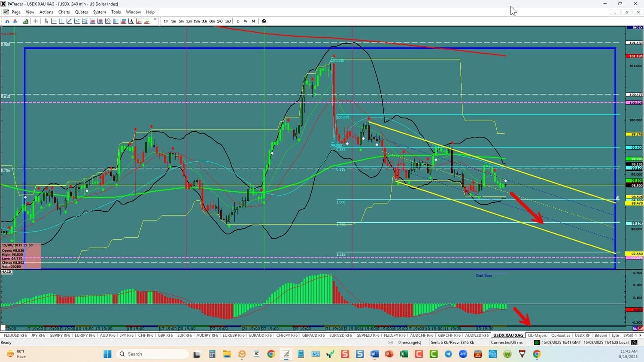
Task: Open the Quotes menu
Action: coord(81,12)
